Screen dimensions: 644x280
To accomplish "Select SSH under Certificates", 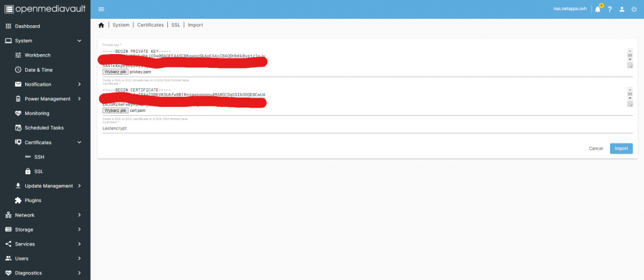I will point(39,157).
